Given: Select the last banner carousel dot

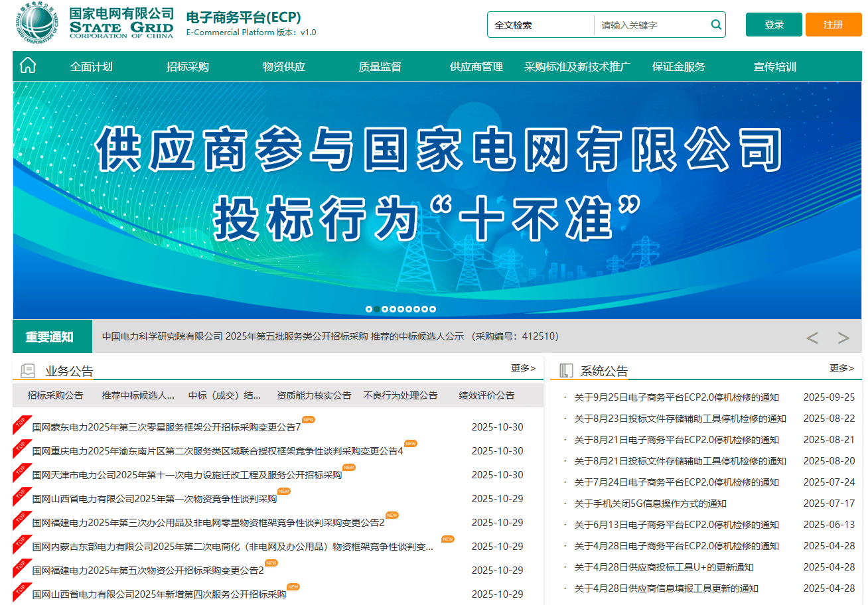Looking at the screenshot, I should [433, 309].
